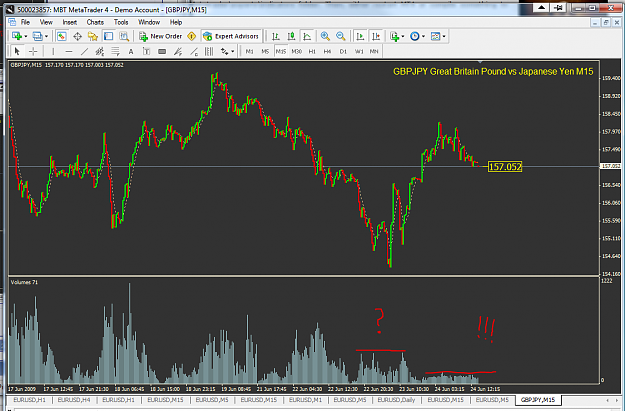The width and height of the screenshot is (625, 411).
Task: Set timeframe to D1
Action: point(343,51)
